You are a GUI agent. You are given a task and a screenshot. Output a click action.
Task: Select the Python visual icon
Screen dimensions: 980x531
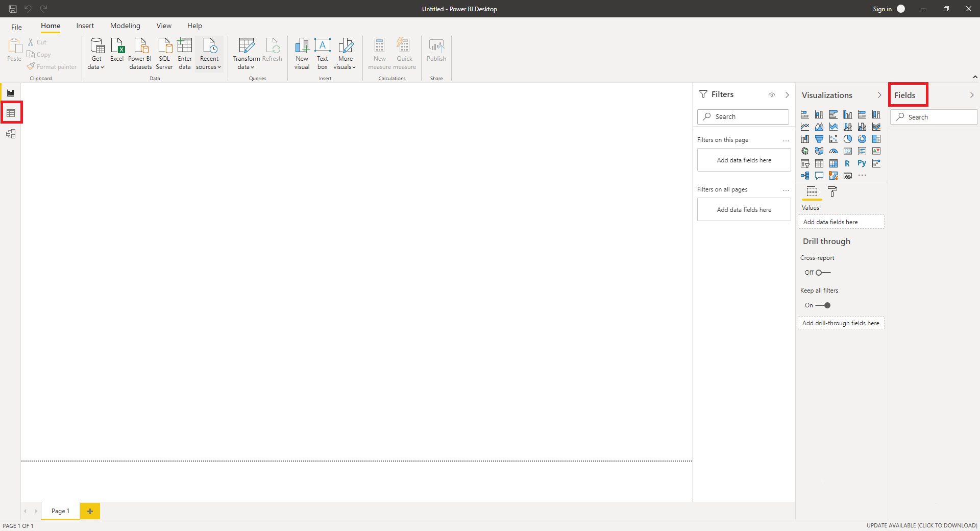[x=862, y=163]
